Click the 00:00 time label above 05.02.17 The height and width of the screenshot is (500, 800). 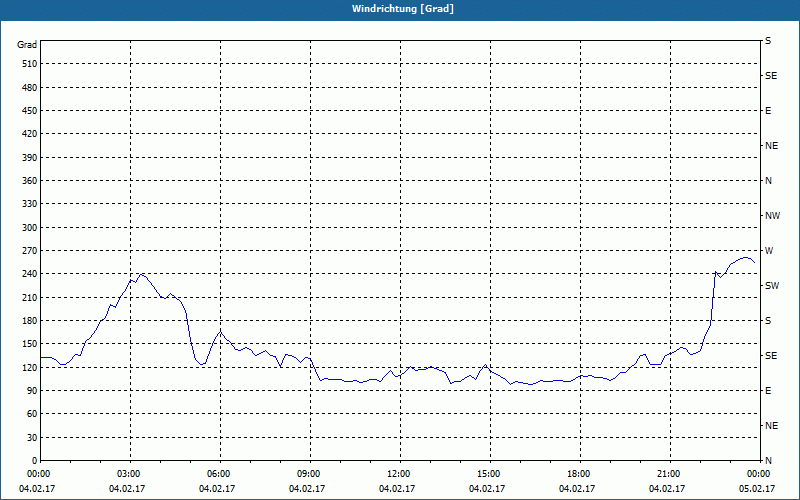coord(757,474)
